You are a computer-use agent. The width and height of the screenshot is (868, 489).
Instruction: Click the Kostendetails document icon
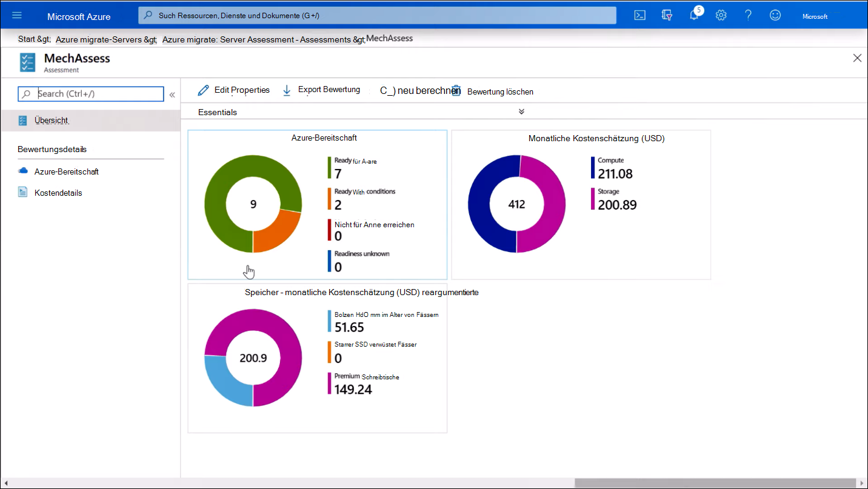[x=23, y=193]
